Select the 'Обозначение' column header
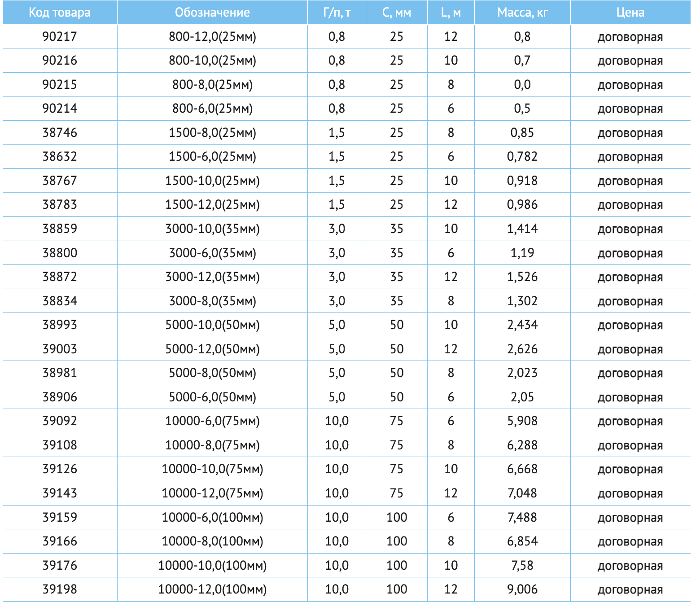 (x=212, y=12)
